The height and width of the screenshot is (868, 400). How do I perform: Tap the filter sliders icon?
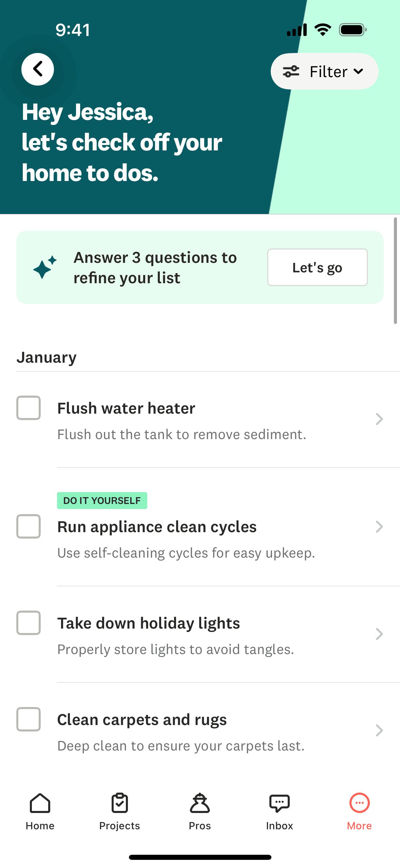point(291,71)
